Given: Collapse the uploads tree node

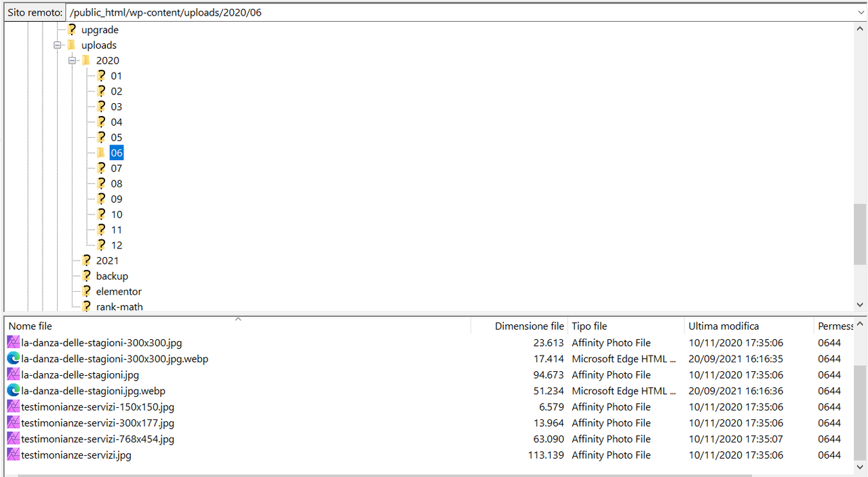Looking at the screenshot, I should click(58, 45).
